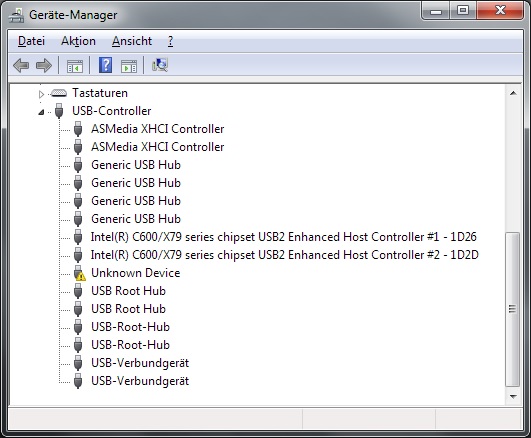Viewport: 531px width, 438px height.
Task: Select the second USB Root Hub entry
Action: [x=128, y=309]
